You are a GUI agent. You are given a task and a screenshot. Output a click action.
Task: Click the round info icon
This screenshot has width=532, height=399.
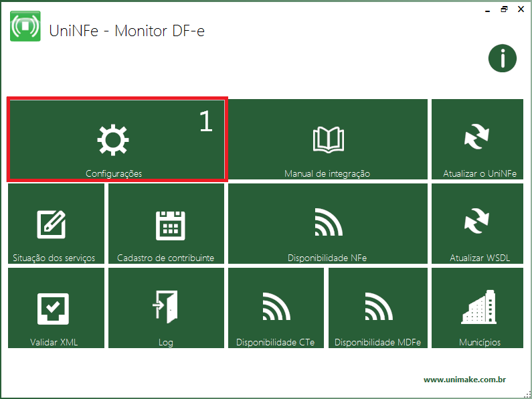(503, 58)
